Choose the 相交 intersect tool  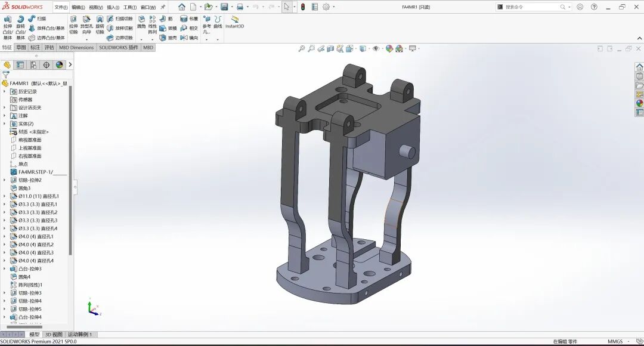coord(190,28)
